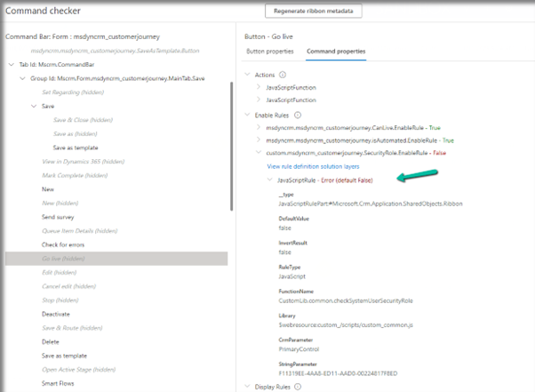This screenshot has width=535, height=392.
Task: Collapse the Save group chevron
Action: tap(34, 106)
